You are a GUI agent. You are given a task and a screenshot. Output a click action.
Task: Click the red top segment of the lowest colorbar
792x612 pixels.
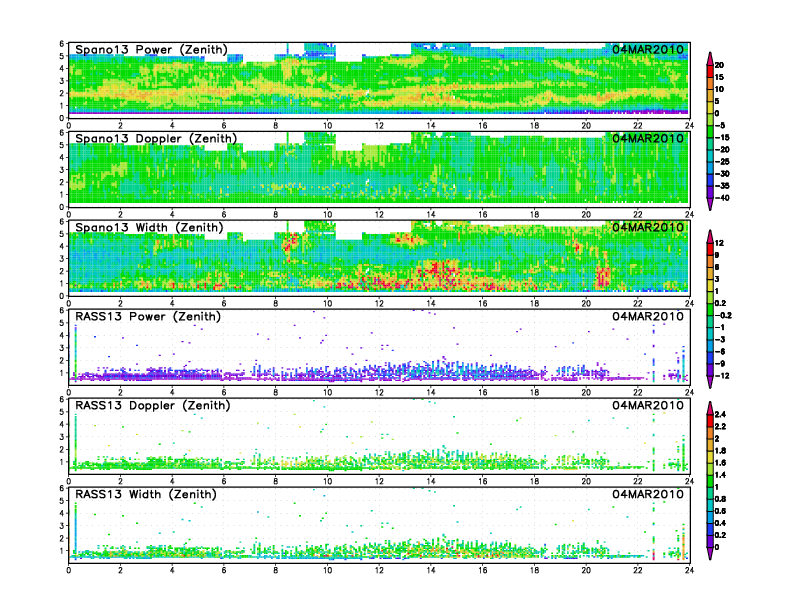[710, 421]
